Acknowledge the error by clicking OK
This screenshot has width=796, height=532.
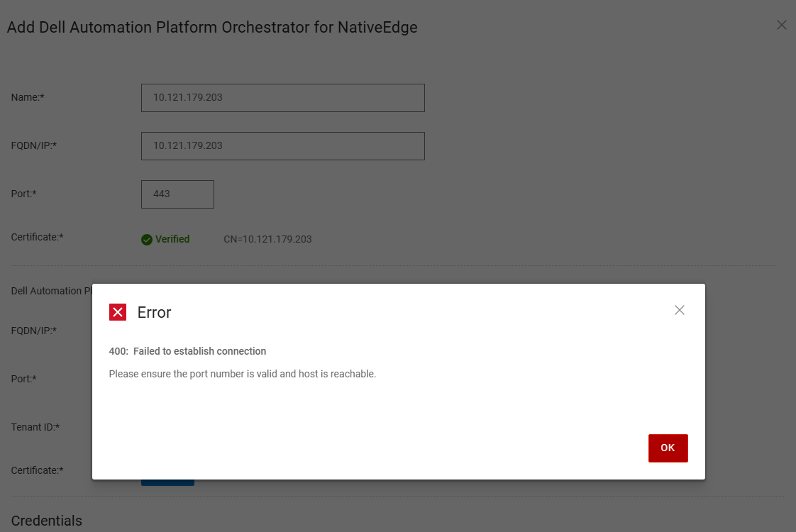[668, 448]
